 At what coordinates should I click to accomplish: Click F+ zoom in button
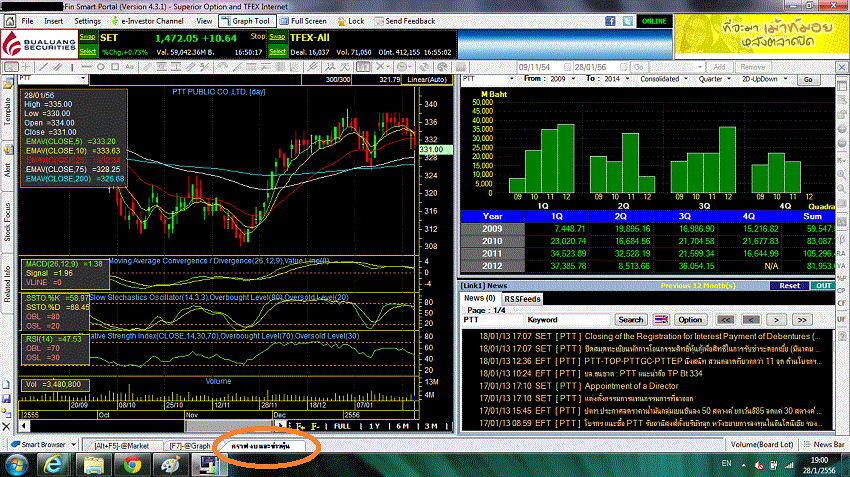(300, 427)
